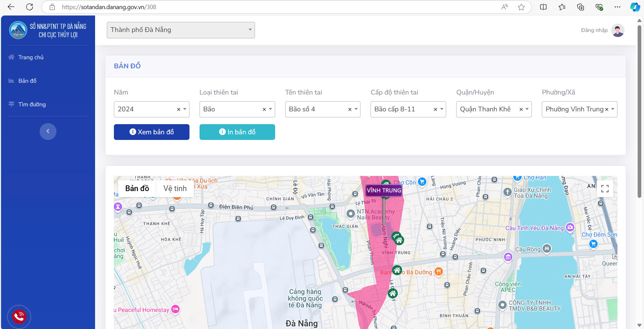Click the Chi cục Thủy lợi logo
This screenshot has width=644, height=329.
coord(18,30)
